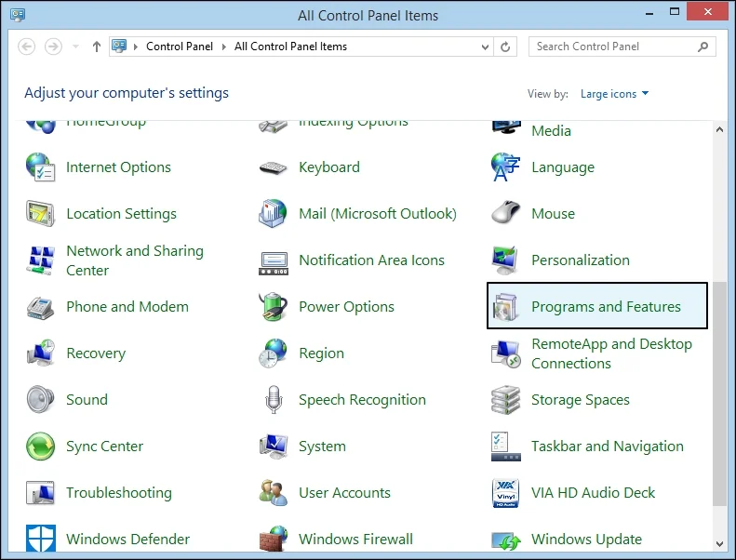Click the Location Settings map icon
This screenshot has height=560, width=736.
click(40, 214)
